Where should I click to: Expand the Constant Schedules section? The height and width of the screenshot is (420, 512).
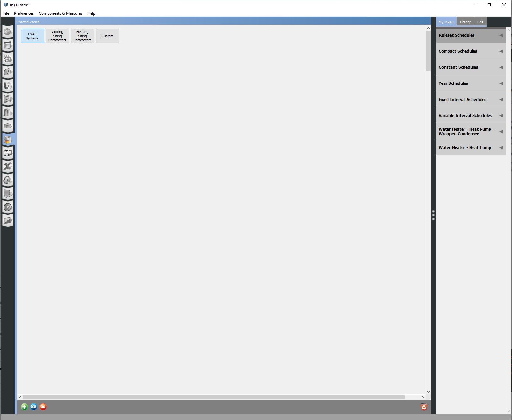pos(471,67)
